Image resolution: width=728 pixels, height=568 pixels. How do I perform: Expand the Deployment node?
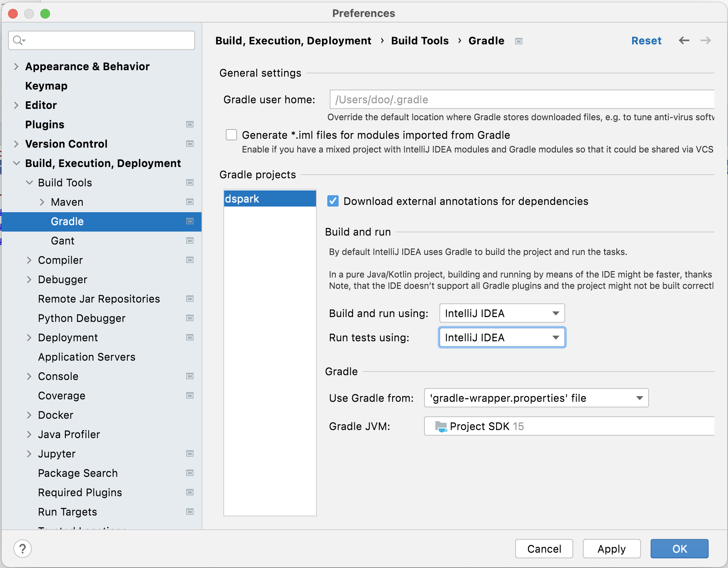point(29,337)
